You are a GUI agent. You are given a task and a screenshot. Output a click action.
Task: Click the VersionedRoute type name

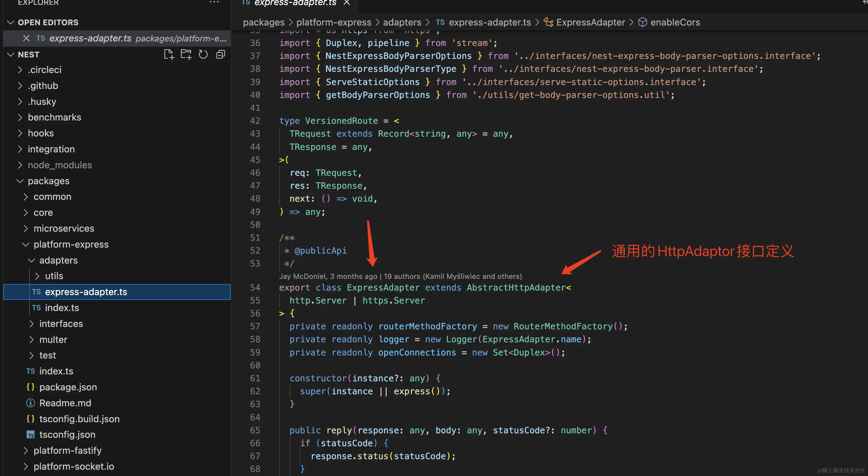coord(341,121)
